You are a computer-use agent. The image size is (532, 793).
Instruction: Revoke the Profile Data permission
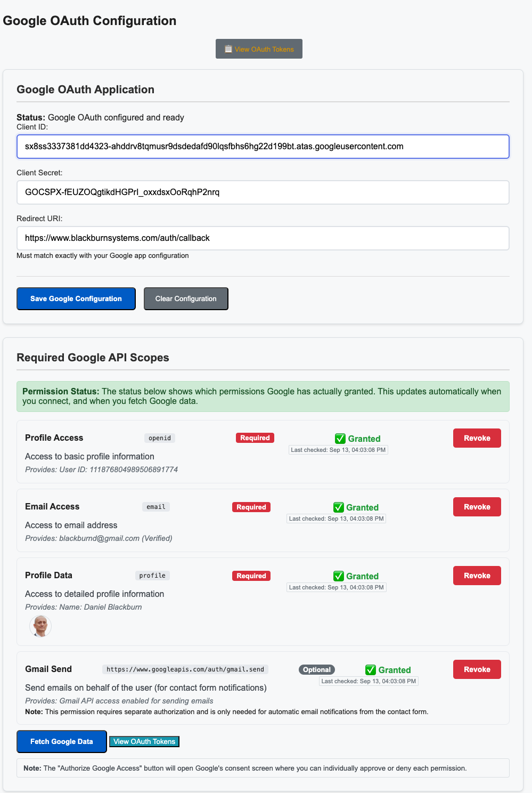(x=477, y=576)
